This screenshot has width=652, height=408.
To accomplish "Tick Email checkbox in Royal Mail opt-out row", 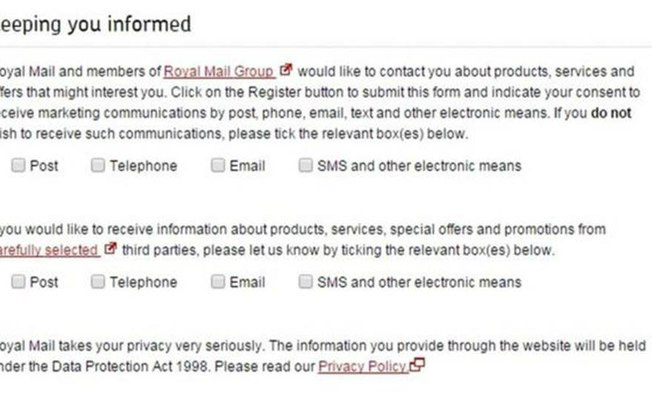I will click(218, 166).
